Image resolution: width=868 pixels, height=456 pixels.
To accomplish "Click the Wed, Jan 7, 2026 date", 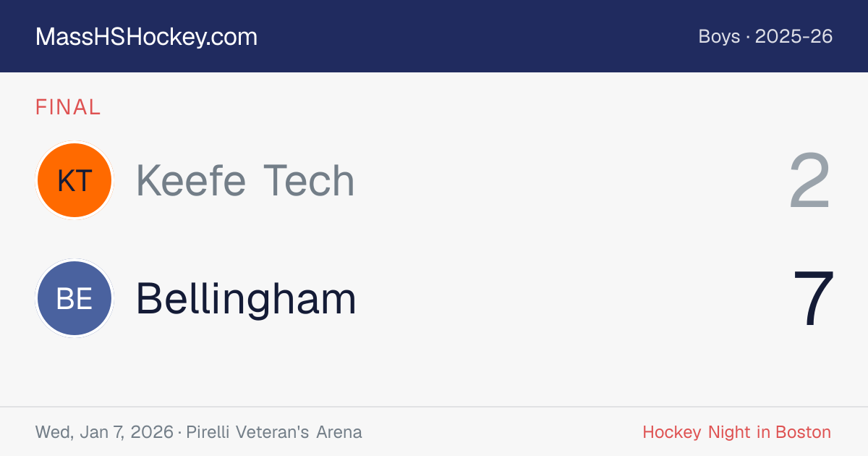I will (104, 432).
